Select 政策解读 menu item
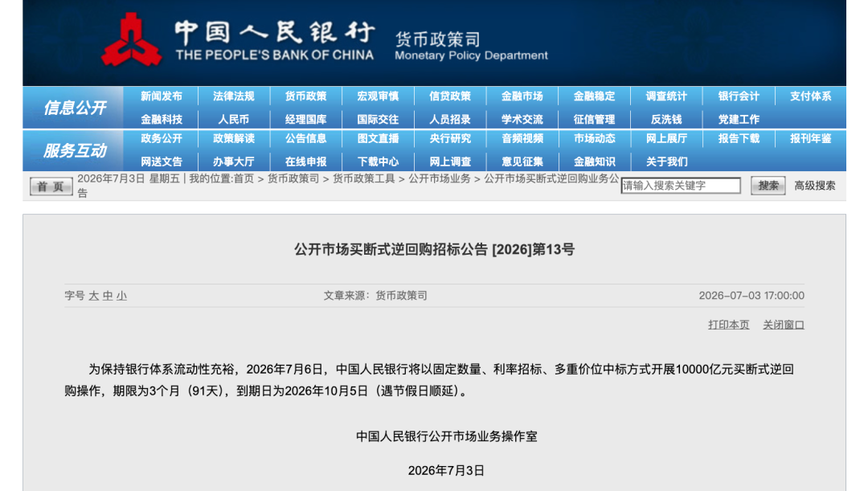This screenshot has width=868, height=491. pyautogui.click(x=234, y=138)
